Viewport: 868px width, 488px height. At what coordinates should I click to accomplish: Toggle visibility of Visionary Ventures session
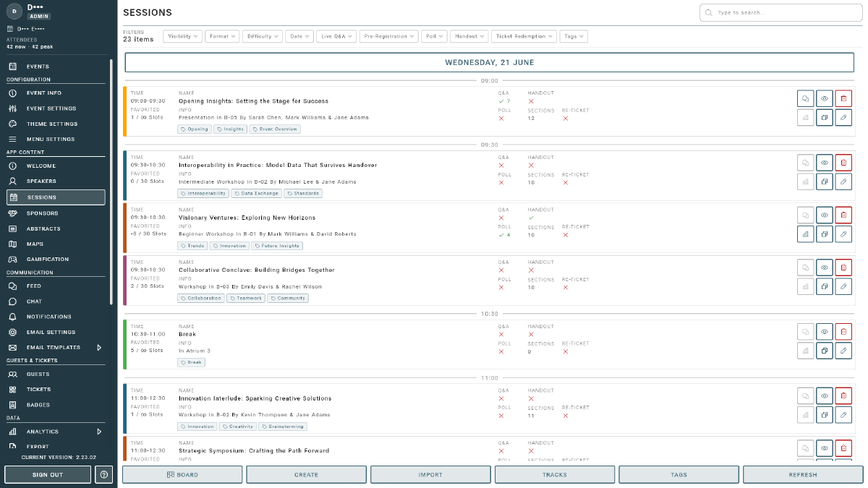[x=825, y=215]
